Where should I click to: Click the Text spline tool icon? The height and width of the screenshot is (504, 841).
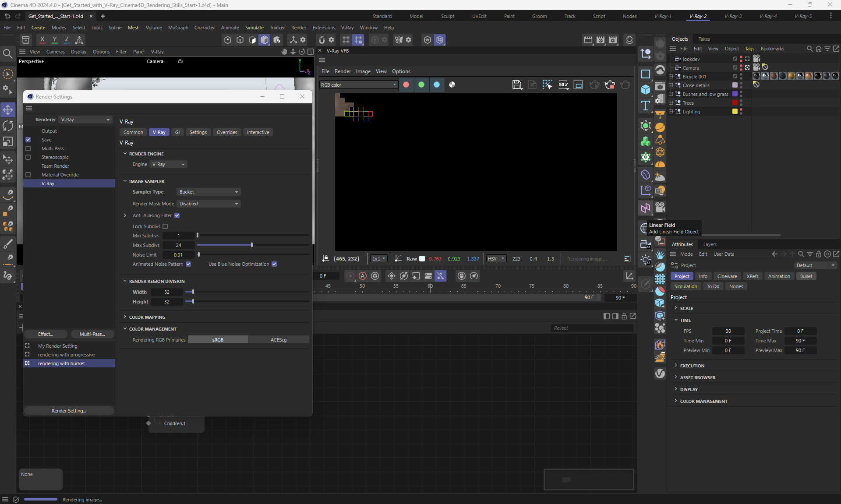coord(645,106)
